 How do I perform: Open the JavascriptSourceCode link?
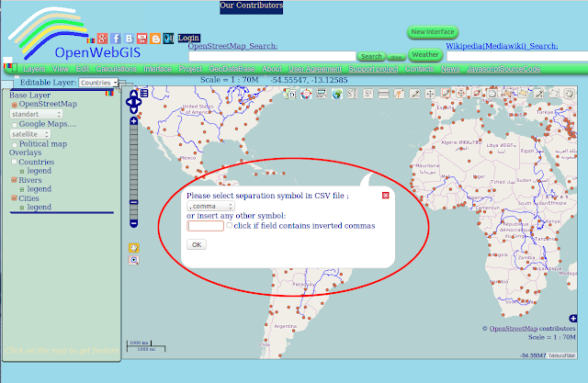[x=503, y=69]
